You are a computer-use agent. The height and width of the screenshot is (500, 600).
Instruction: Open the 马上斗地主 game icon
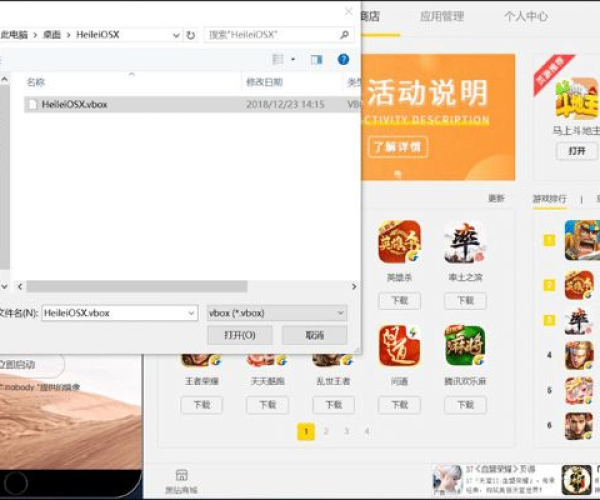(x=577, y=99)
